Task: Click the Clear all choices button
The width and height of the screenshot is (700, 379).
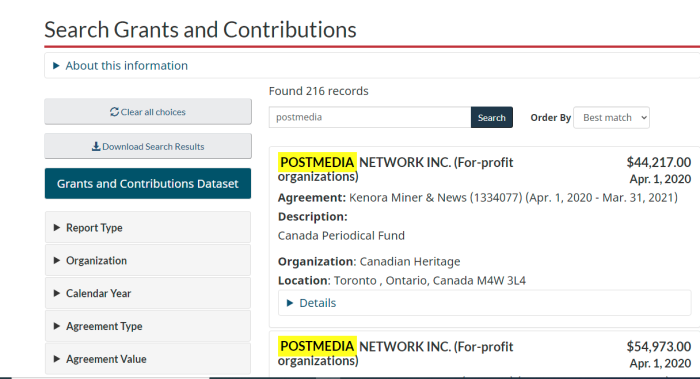Action: tap(148, 112)
